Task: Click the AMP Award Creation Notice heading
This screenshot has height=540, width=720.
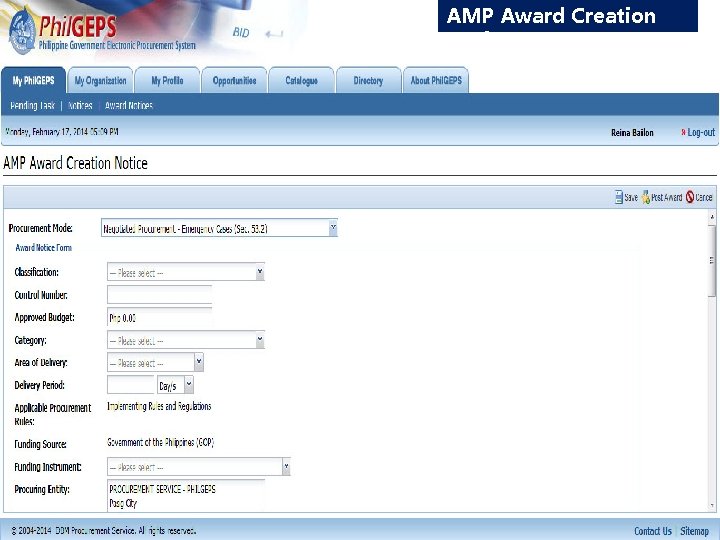Action: [x=75, y=163]
